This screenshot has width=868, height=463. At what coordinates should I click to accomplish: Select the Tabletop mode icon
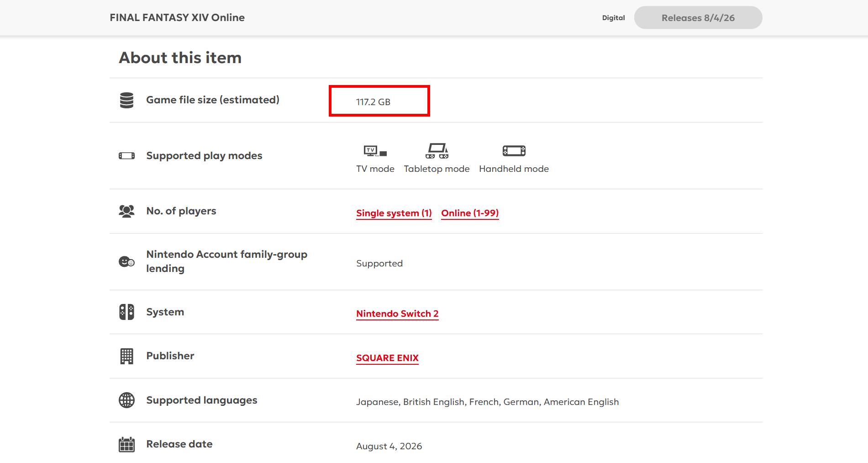437,151
